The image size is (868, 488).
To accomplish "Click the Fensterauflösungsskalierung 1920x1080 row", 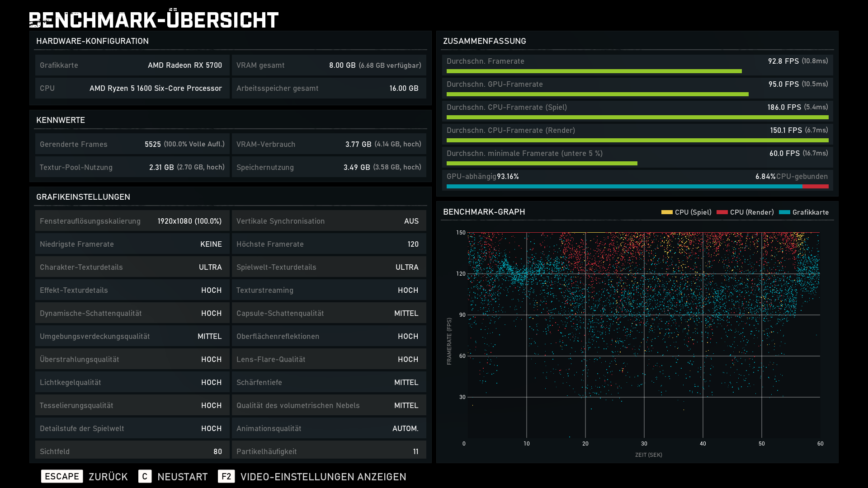I will coord(132,221).
